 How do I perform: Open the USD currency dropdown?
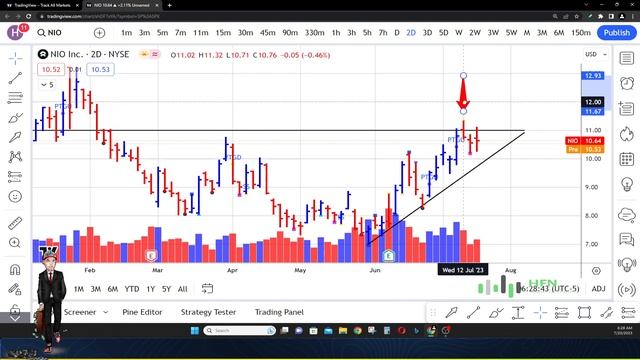[x=596, y=54]
